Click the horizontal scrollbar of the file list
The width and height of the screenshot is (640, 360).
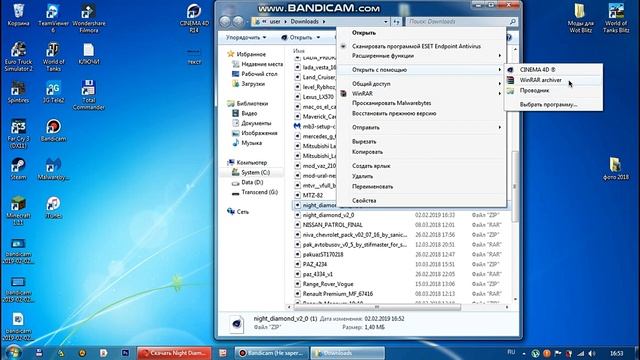tap(377, 307)
